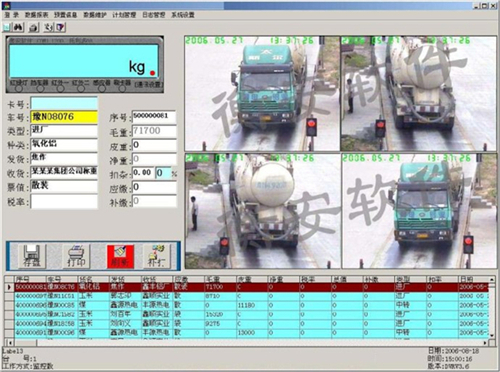
Task: Toggle the 红绿灯 indicator circle
Action: click(19, 88)
